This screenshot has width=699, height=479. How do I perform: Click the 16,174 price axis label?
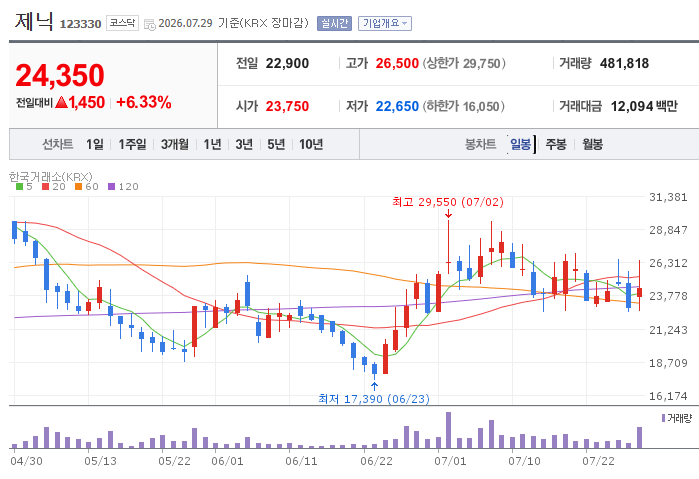(x=668, y=396)
